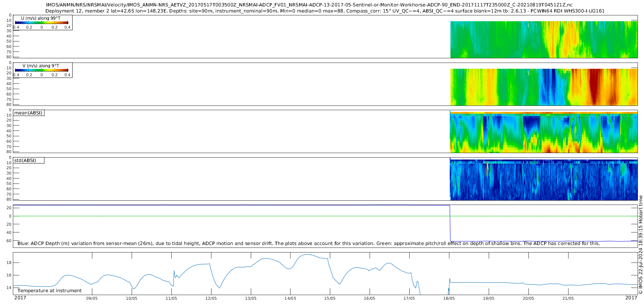Click the mean(ABSI) backscatter heatmap data
The width and height of the screenshot is (644, 304).
coord(544,132)
